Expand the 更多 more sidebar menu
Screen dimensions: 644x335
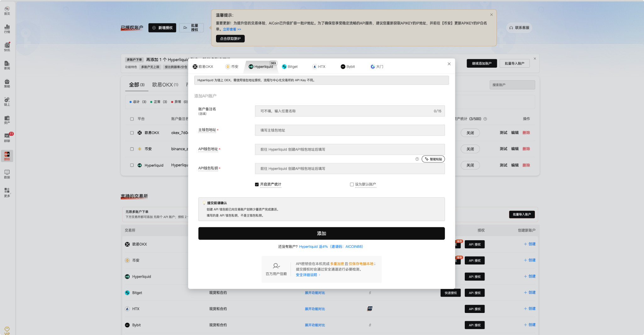point(7,192)
